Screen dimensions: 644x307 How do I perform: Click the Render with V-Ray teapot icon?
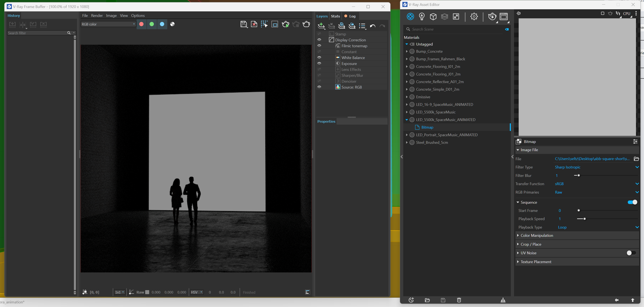coord(492,16)
